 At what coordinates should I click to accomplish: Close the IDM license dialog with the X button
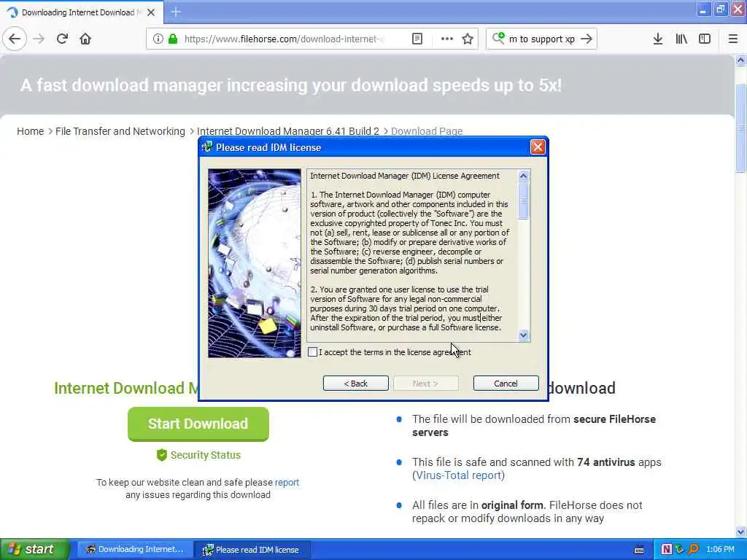538,147
